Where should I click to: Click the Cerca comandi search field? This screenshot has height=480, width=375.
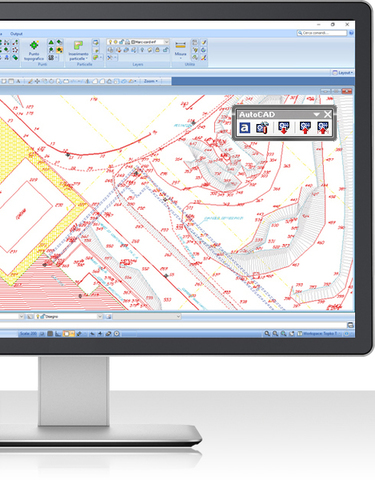tap(322, 33)
